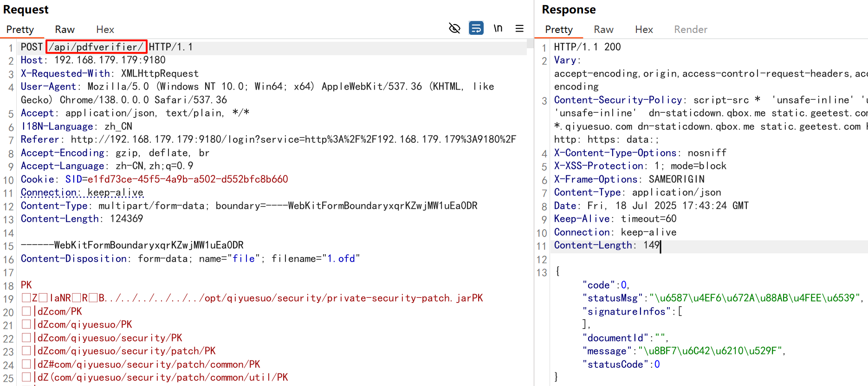Select the Response Pretty tab
This screenshot has height=386, width=868.
point(558,30)
